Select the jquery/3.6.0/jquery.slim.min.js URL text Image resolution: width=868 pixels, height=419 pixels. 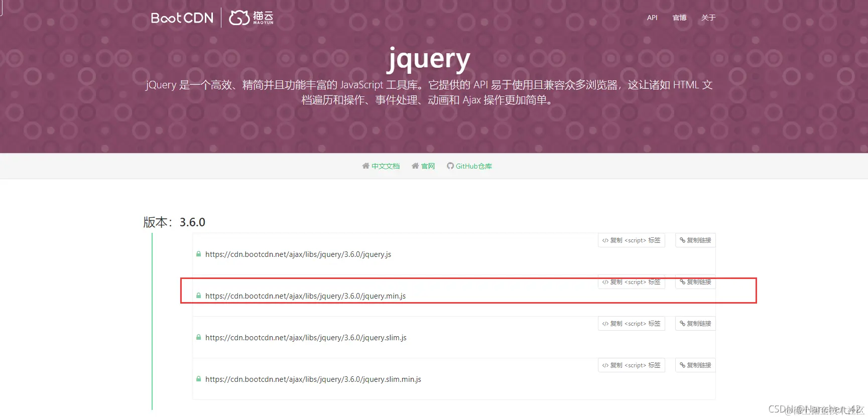pyautogui.click(x=313, y=379)
